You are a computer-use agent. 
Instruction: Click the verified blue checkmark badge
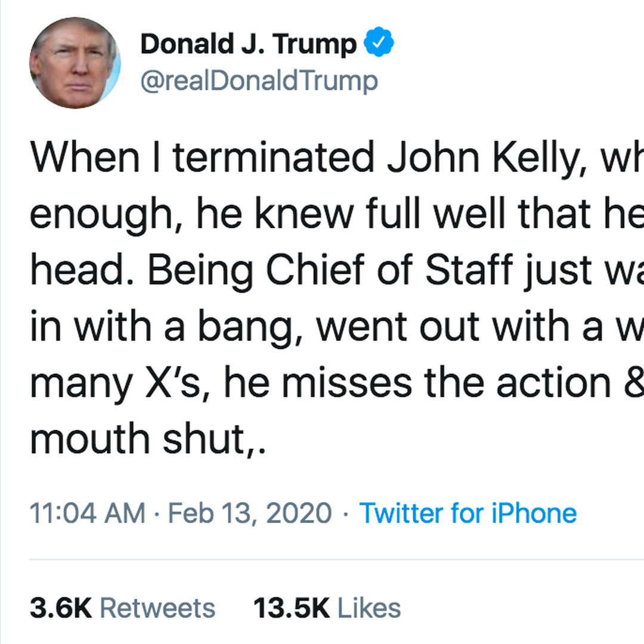pyautogui.click(x=379, y=44)
